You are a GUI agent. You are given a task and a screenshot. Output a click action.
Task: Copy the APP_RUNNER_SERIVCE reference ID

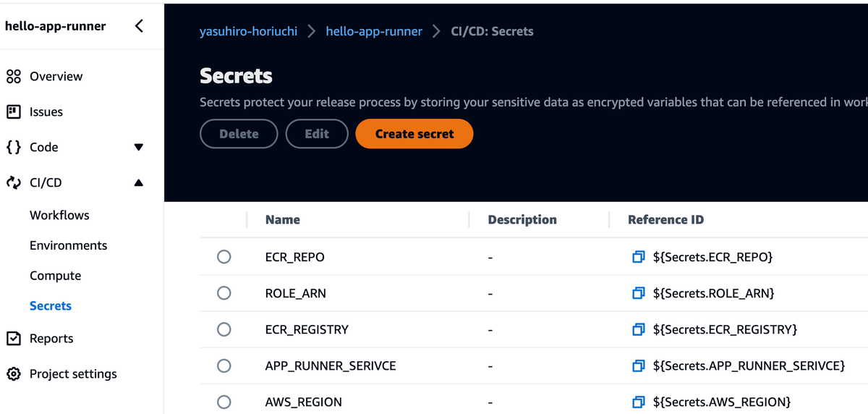click(638, 366)
